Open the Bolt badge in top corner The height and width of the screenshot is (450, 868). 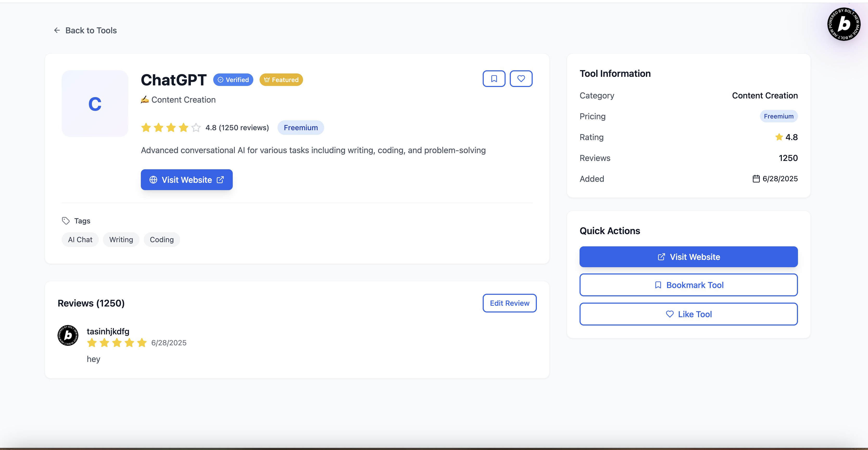844,24
